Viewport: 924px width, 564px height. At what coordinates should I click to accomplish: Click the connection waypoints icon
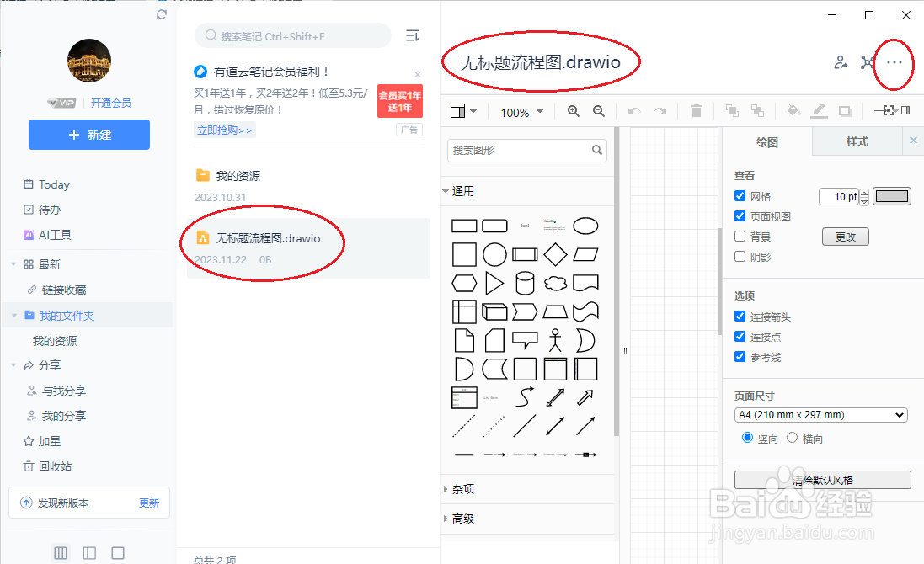(886, 110)
